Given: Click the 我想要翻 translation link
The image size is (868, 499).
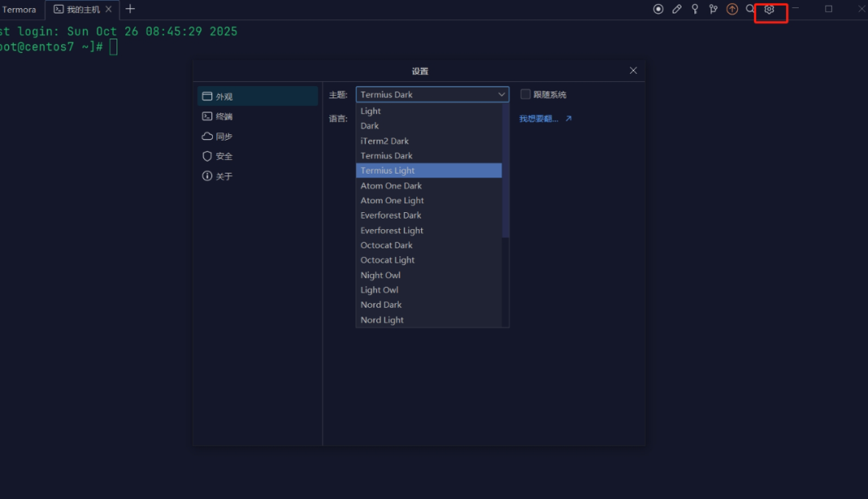Looking at the screenshot, I should pyautogui.click(x=539, y=117).
